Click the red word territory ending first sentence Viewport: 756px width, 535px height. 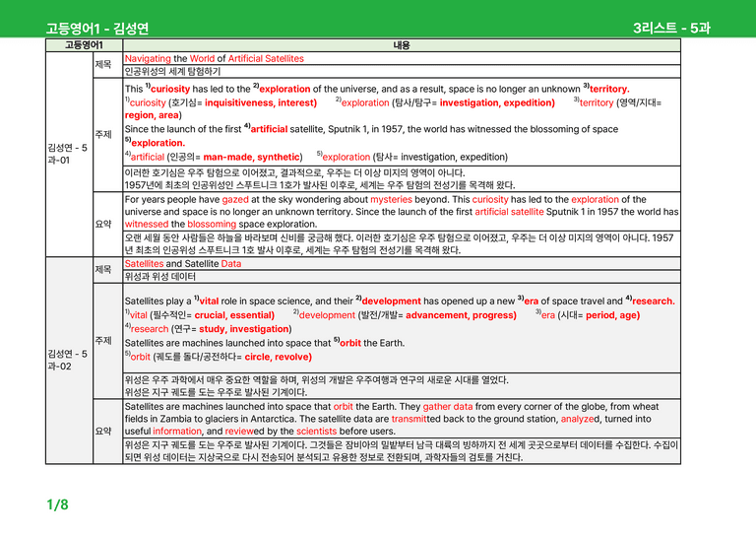[609, 89]
